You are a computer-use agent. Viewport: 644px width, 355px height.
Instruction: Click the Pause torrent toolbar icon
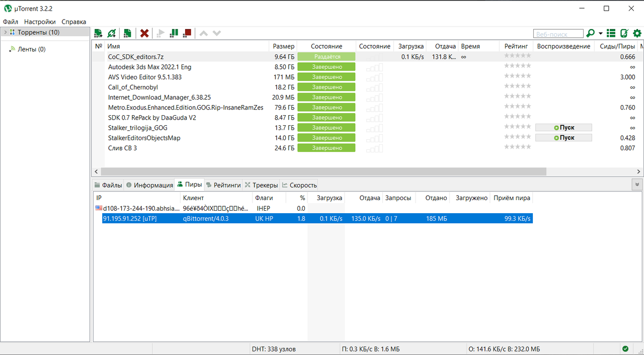click(x=174, y=33)
